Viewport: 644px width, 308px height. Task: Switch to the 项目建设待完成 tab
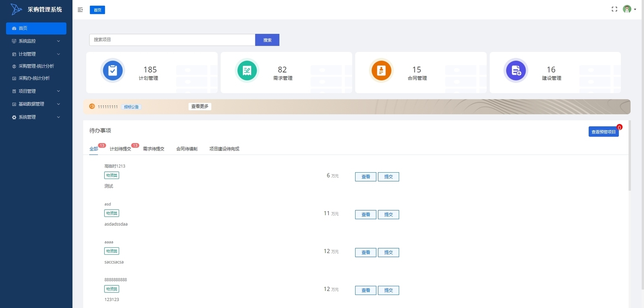224,149
